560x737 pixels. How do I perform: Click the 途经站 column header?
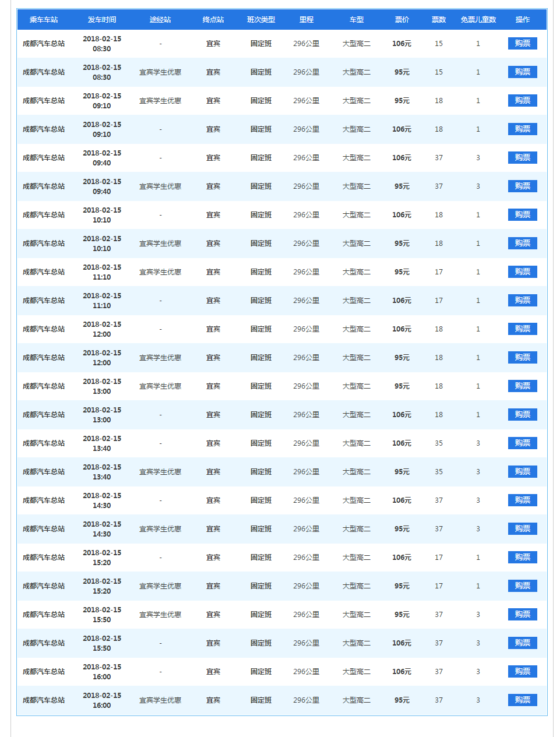(160, 20)
